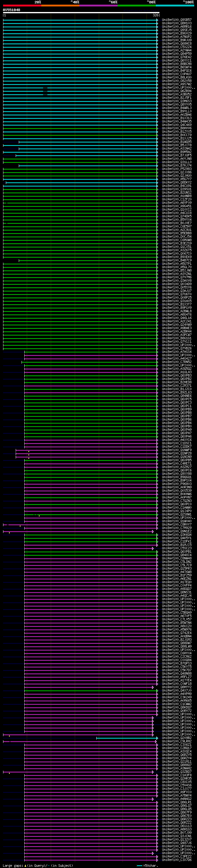The width and height of the screenshot is (197, 868).
Task: Select UniRef100_B1WQ95 row label
Action: pos(177,142)
